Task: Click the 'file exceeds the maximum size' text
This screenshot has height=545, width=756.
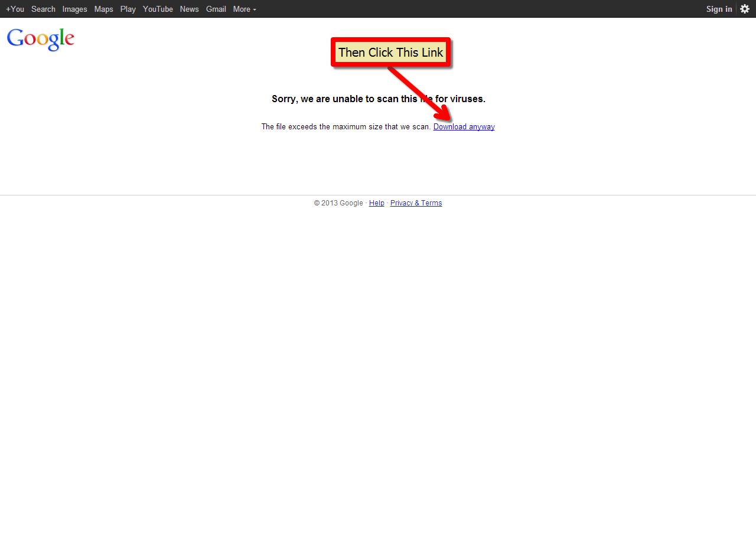Action: 346,126
